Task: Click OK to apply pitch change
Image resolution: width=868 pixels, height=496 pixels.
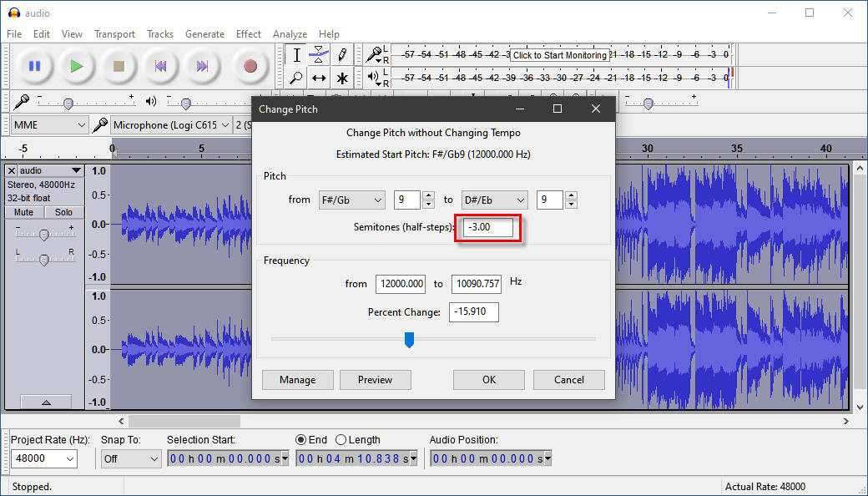Action: coord(488,380)
